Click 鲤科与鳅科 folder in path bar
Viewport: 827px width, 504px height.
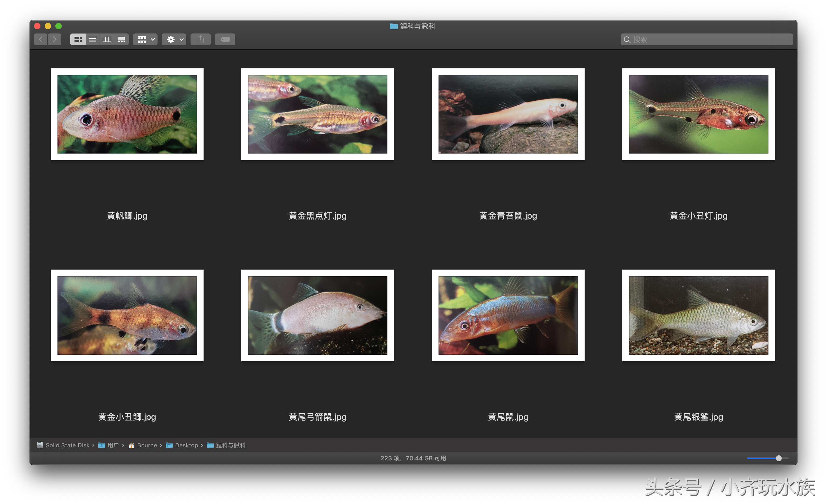[x=226, y=445]
